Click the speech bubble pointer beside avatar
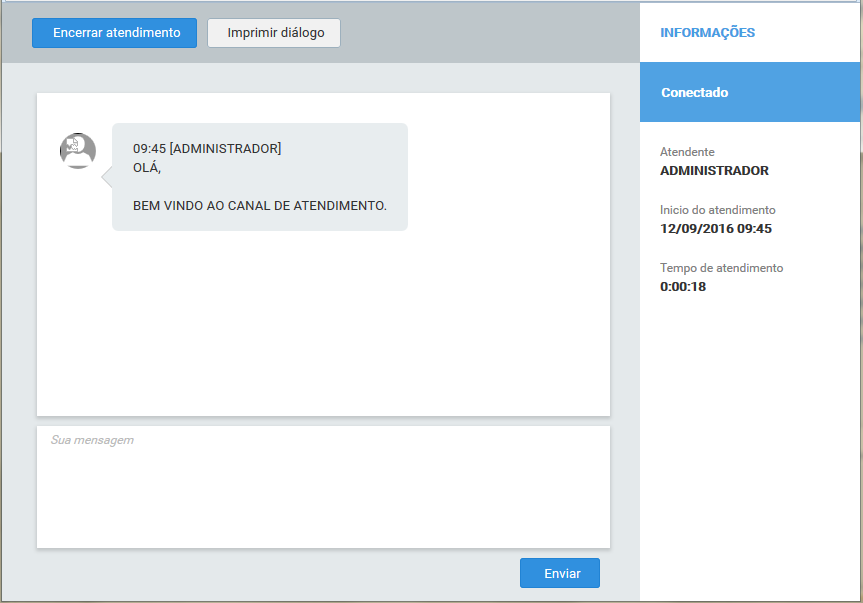The image size is (863, 603). click(106, 177)
